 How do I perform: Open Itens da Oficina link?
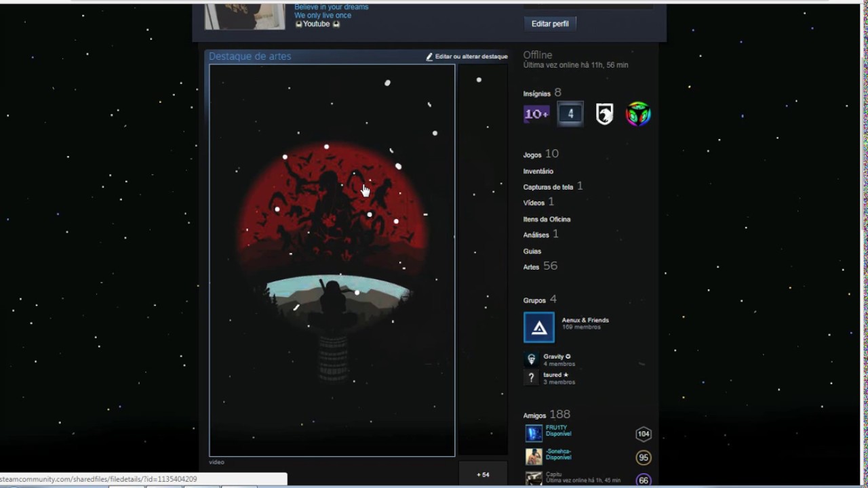click(547, 220)
